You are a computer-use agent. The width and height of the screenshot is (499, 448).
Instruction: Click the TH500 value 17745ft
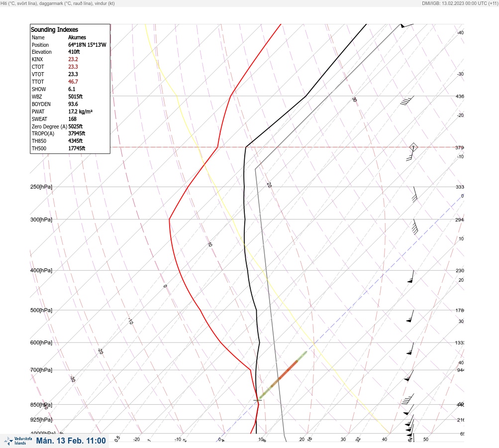(x=77, y=148)
